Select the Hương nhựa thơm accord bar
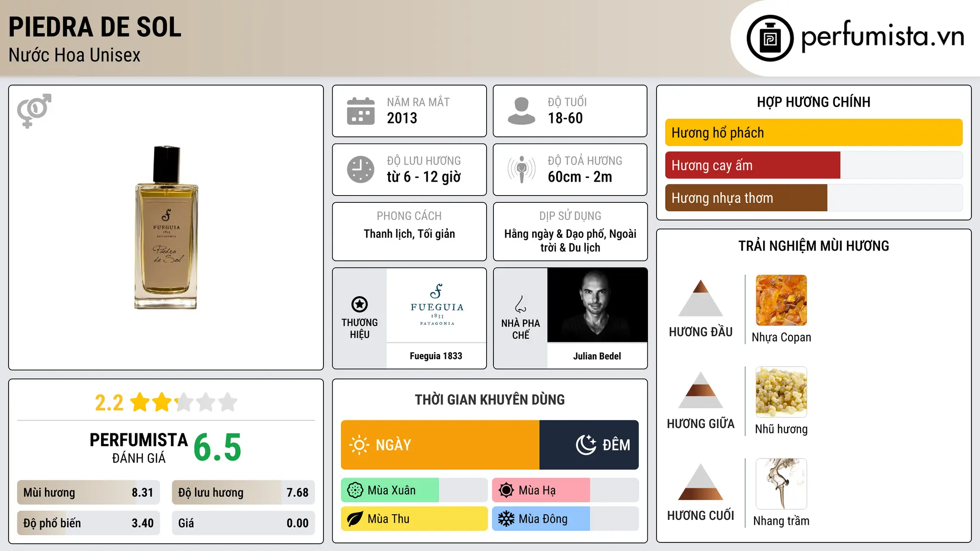The image size is (980, 551). tap(813, 198)
